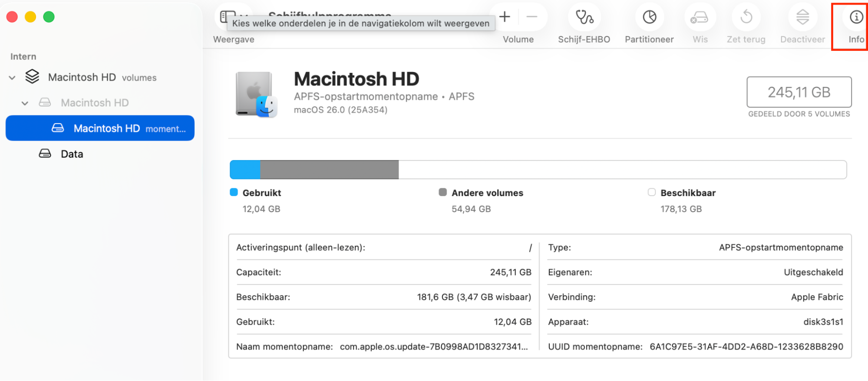Click the GEDEELD DOOR 5 VOLUMES text
The height and width of the screenshot is (381, 868).
point(799,114)
